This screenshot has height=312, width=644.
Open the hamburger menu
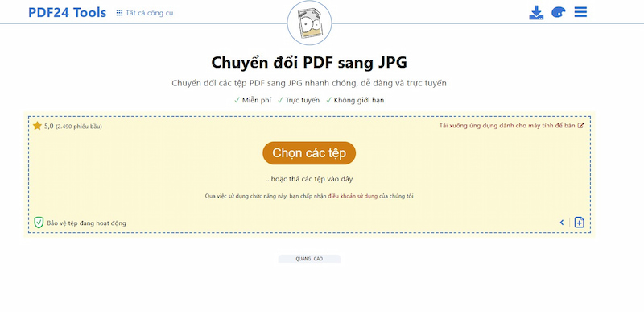click(580, 12)
